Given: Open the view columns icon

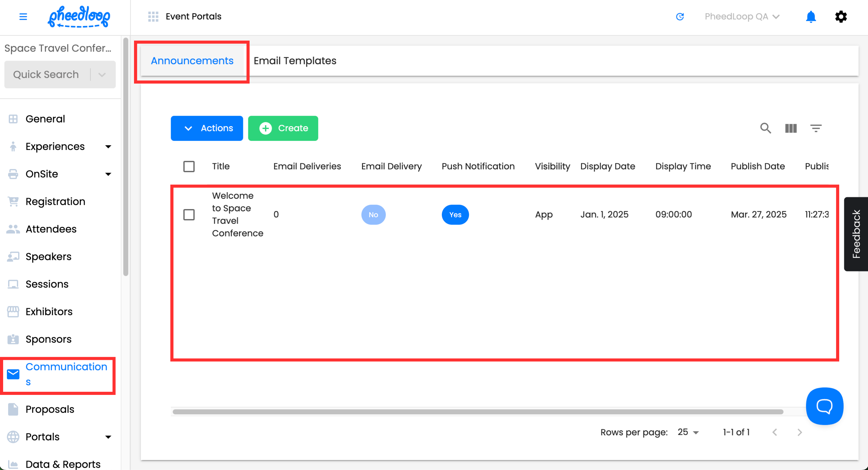Looking at the screenshot, I should click(790, 128).
